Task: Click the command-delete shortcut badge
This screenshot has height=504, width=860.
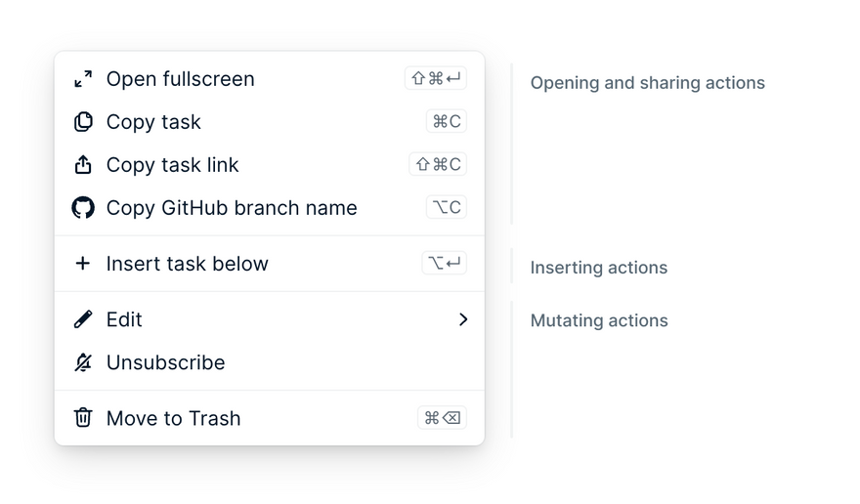Action: tap(442, 418)
